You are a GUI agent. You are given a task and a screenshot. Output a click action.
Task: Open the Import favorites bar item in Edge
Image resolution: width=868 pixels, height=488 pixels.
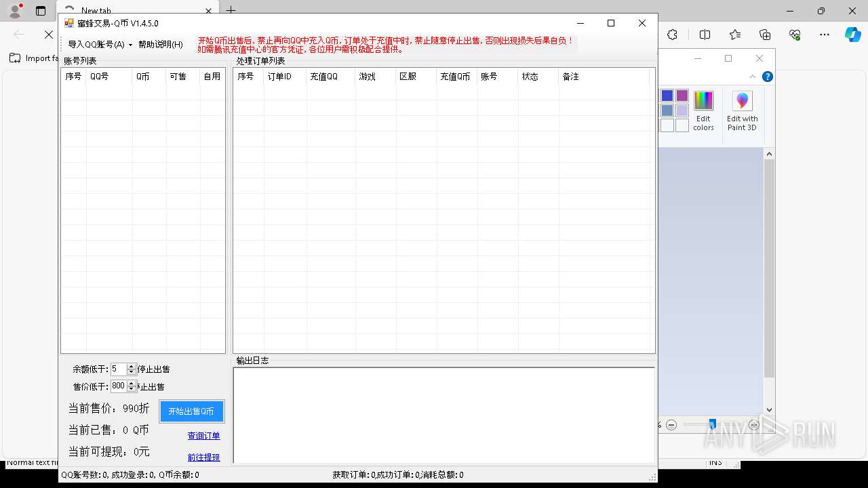[x=33, y=58]
